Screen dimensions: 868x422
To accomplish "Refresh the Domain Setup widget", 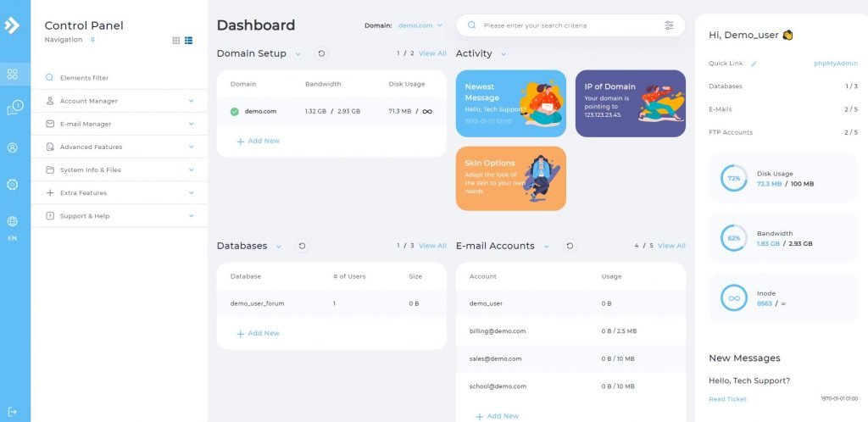I will pos(321,53).
